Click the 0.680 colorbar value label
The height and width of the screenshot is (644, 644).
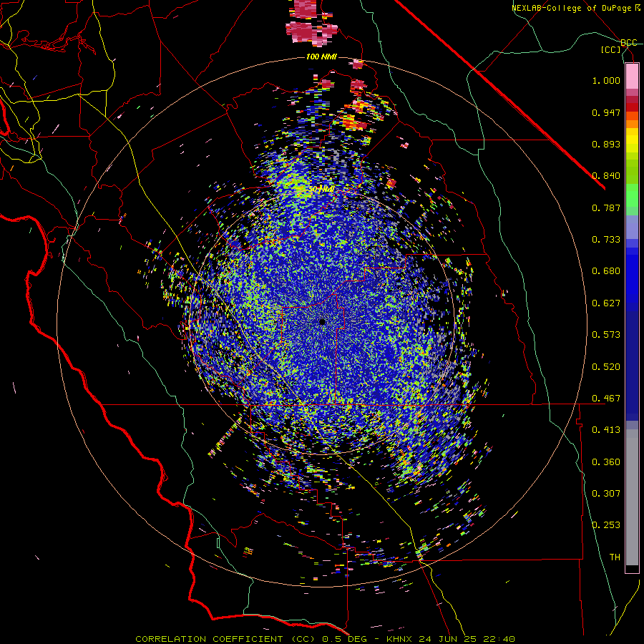pos(606,271)
